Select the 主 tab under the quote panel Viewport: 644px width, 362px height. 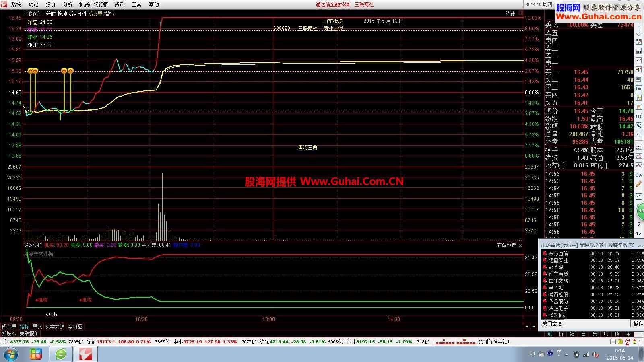tap(628, 334)
